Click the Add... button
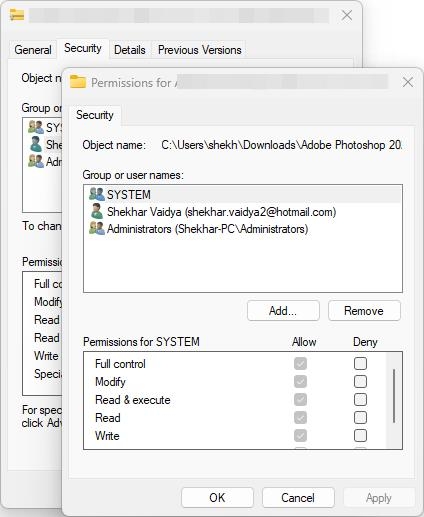 click(283, 311)
